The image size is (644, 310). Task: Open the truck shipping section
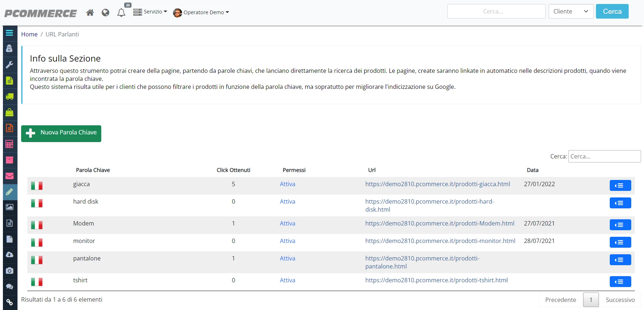[x=9, y=97]
